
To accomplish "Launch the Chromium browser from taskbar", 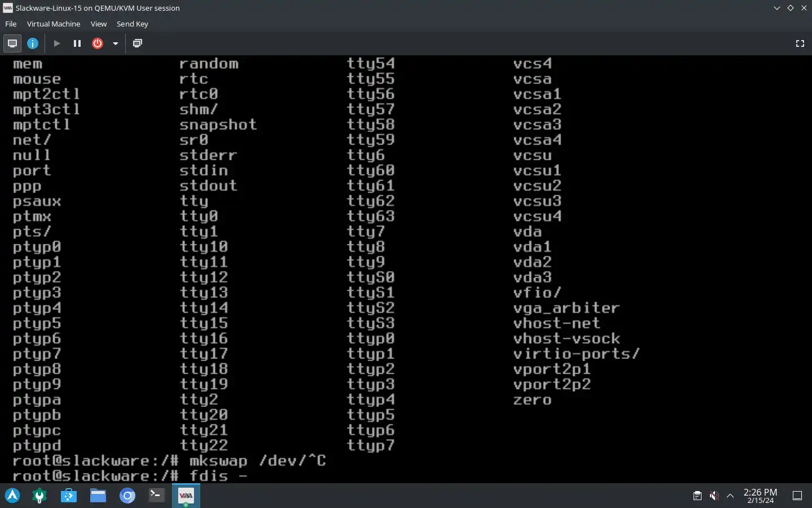I will coord(127,496).
